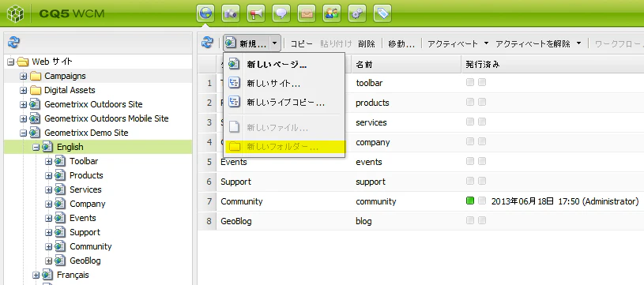This screenshot has height=285, width=644.
Task: Choose 新しいフォルダー from the menu
Action: (x=284, y=146)
